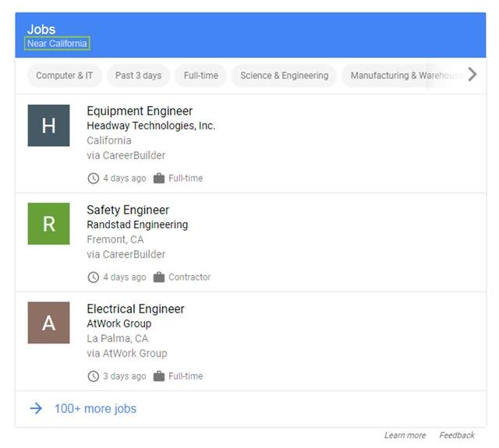Click the La Palma, CA location text

tap(118, 338)
